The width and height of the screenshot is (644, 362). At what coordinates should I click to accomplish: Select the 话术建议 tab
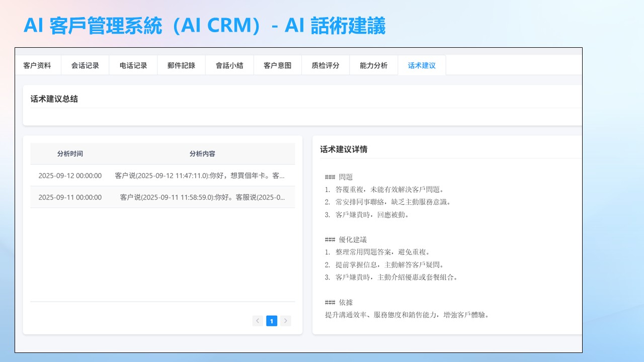pyautogui.click(x=422, y=65)
